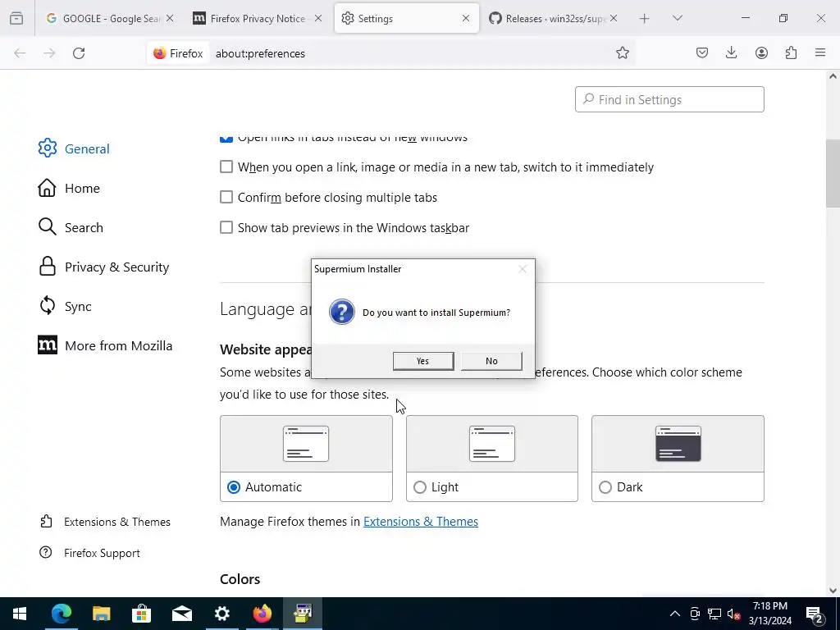This screenshot has width=840, height=630.
Task: Click Supermium installer taskbar icon
Action: click(x=303, y=614)
